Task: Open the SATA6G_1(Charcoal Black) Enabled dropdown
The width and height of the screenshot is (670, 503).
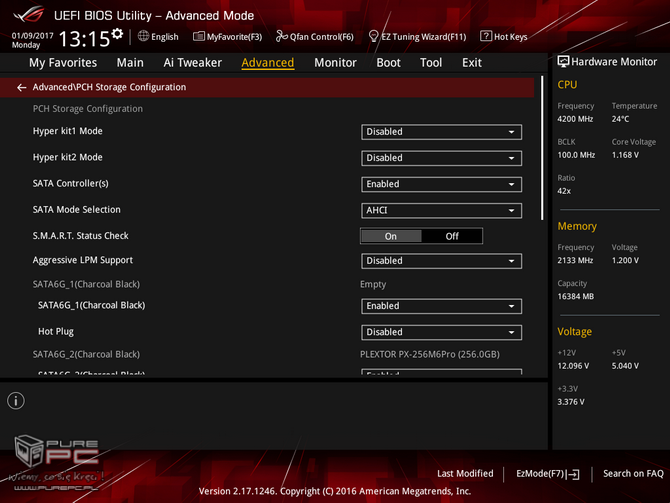Action: (441, 306)
